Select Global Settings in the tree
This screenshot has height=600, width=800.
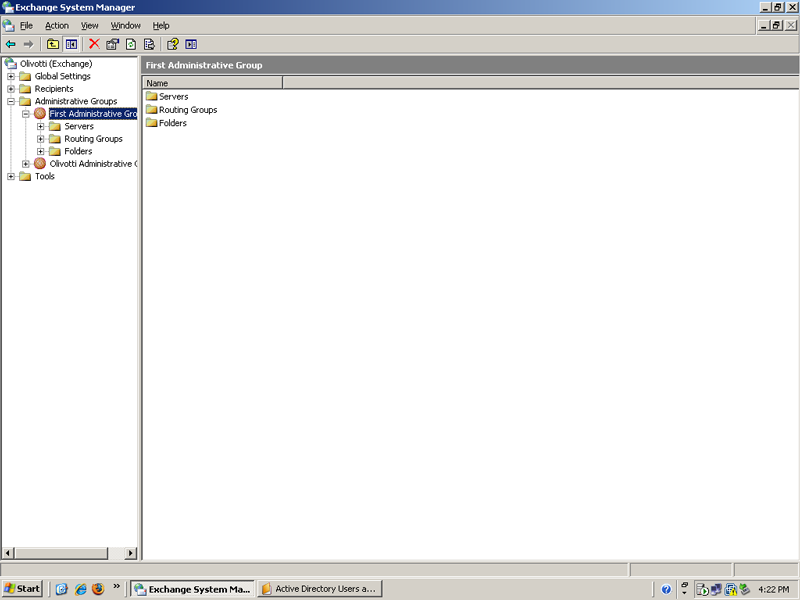point(62,76)
